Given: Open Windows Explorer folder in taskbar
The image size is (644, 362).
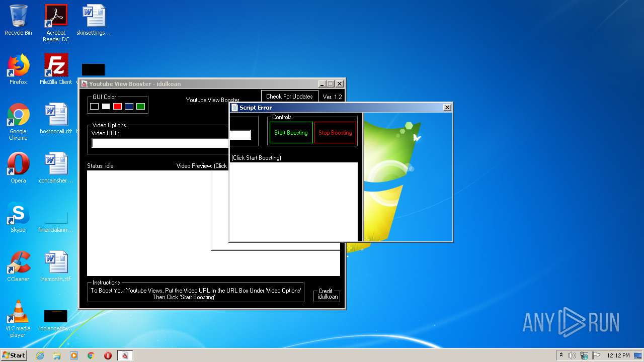Looking at the screenshot, I should 57,355.
